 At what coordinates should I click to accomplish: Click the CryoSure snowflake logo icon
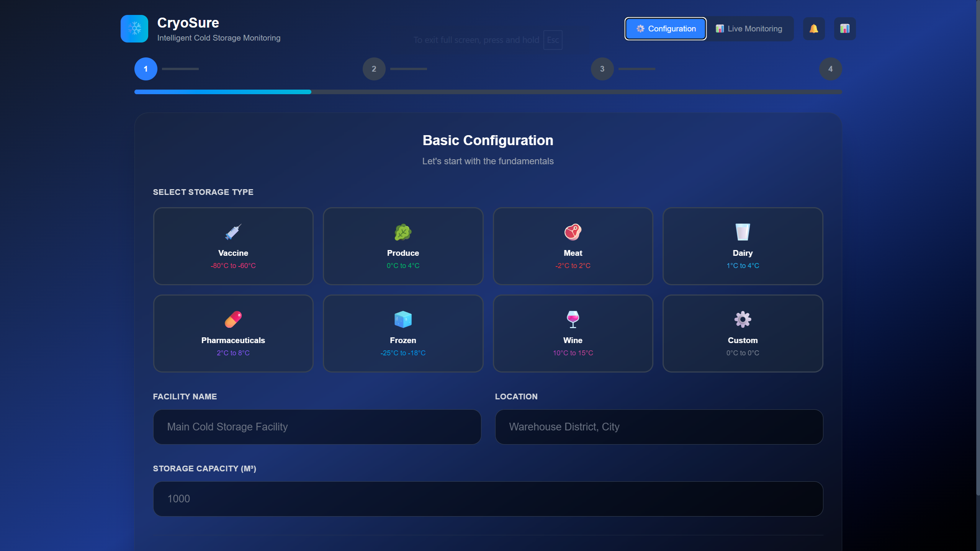[x=134, y=29]
